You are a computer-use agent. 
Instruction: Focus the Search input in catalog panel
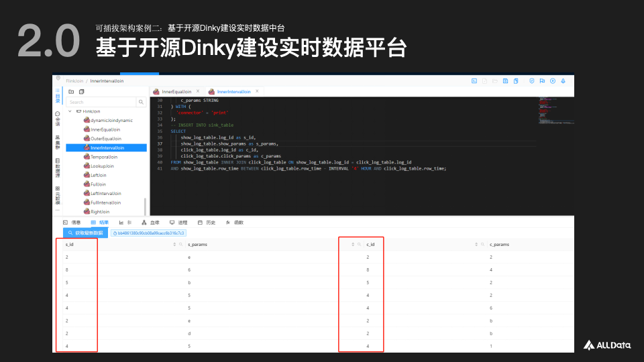point(101,102)
